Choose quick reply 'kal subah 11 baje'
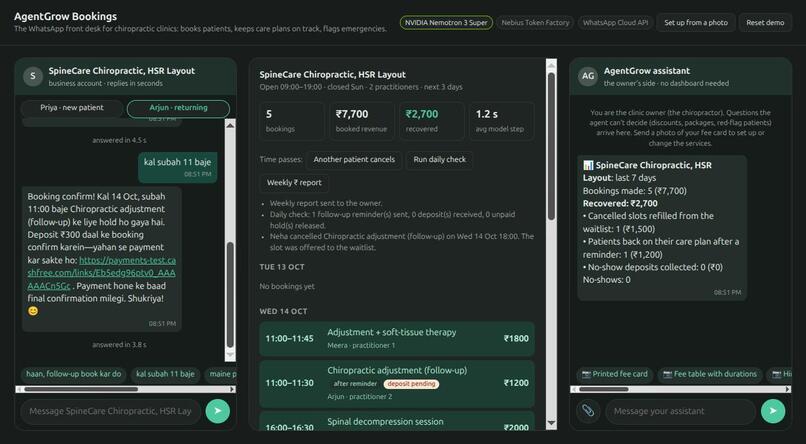The width and height of the screenshot is (806, 444). point(165,374)
